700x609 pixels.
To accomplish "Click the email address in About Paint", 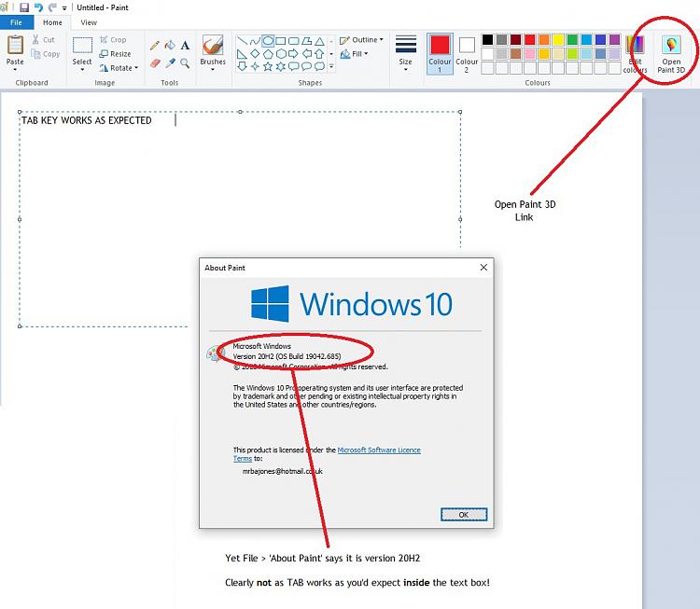I will (282, 471).
